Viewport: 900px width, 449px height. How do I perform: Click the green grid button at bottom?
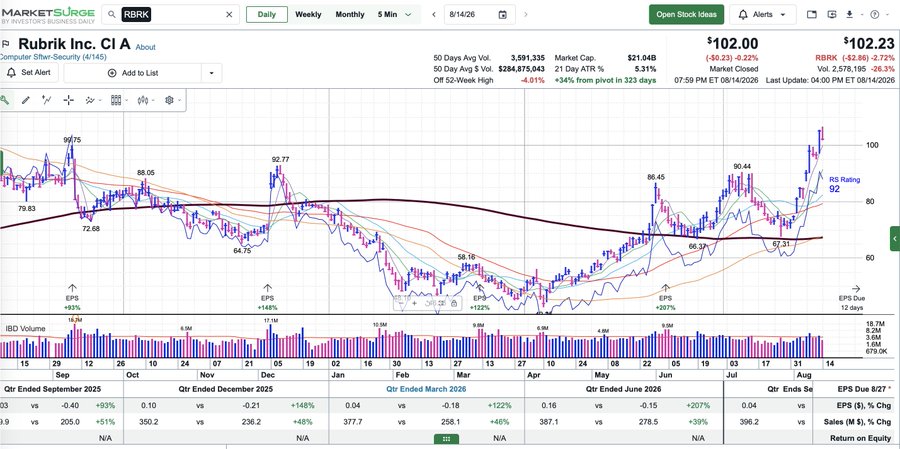click(447, 439)
